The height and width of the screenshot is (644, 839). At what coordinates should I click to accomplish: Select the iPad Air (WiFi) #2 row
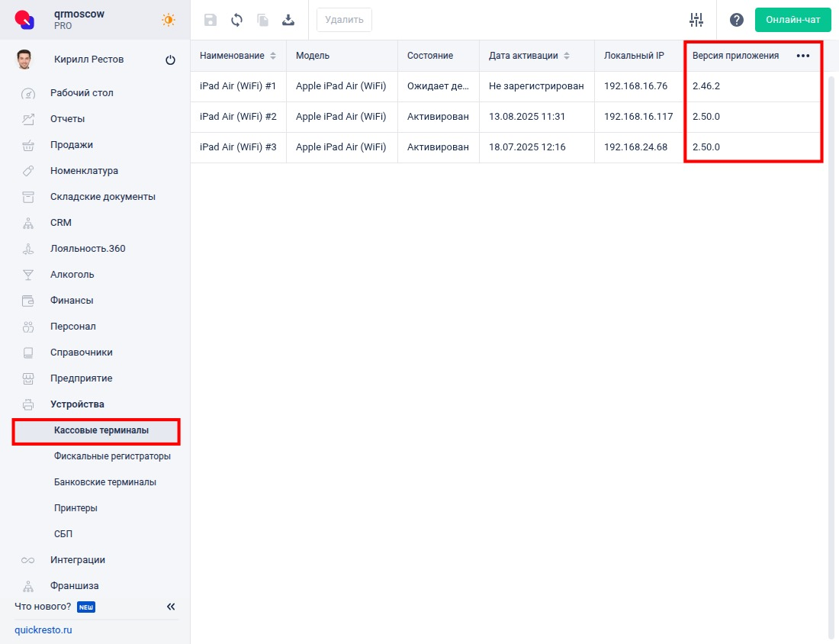(238, 117)
